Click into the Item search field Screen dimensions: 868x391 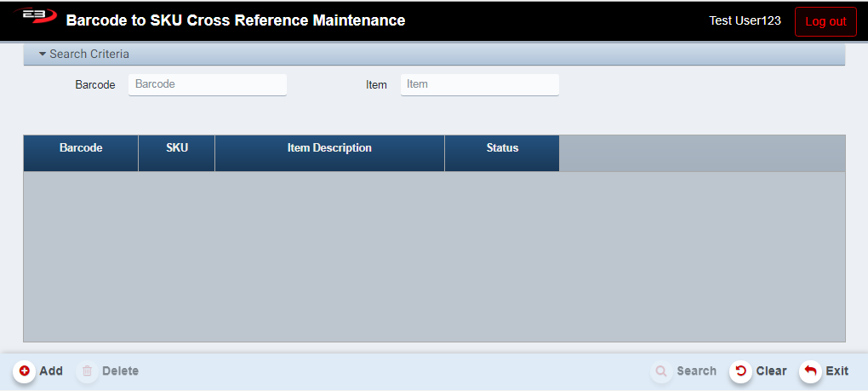pos(479,84)
